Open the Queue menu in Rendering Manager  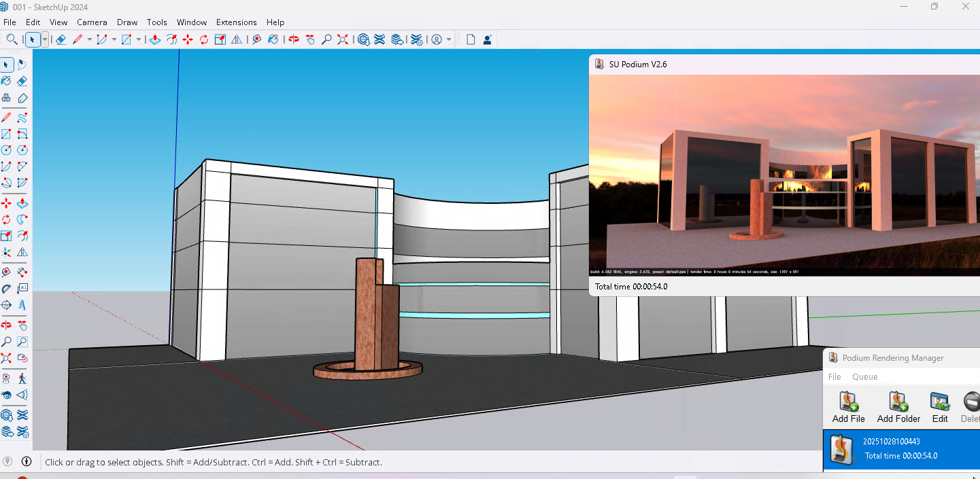point(864,377)
